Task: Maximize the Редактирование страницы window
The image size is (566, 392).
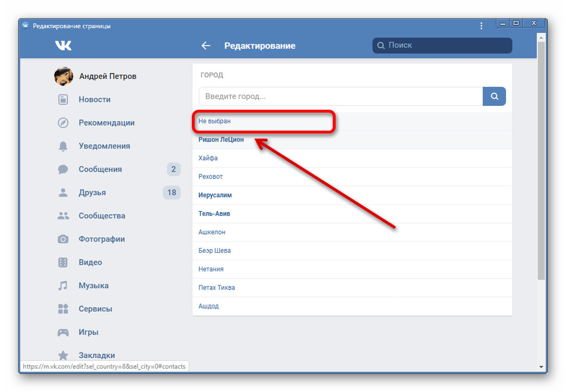Action: [x=516, y=23]
